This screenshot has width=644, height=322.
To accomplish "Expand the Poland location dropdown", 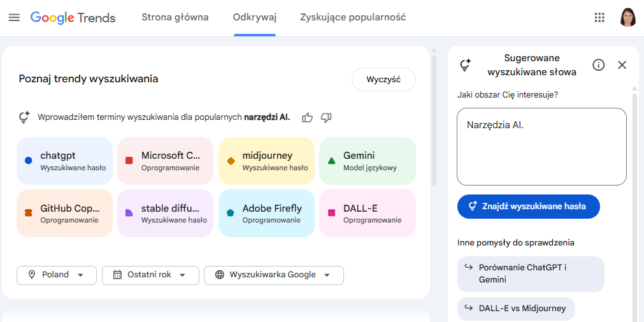I will point(57,275).
